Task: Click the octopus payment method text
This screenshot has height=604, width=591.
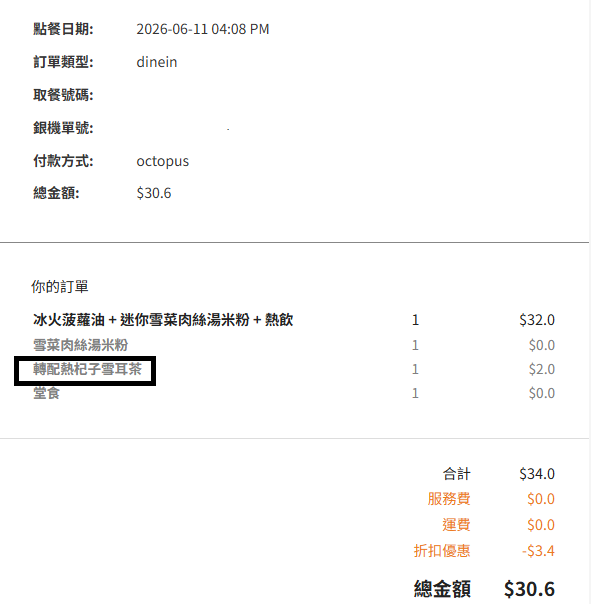Action: coord(163,161)
